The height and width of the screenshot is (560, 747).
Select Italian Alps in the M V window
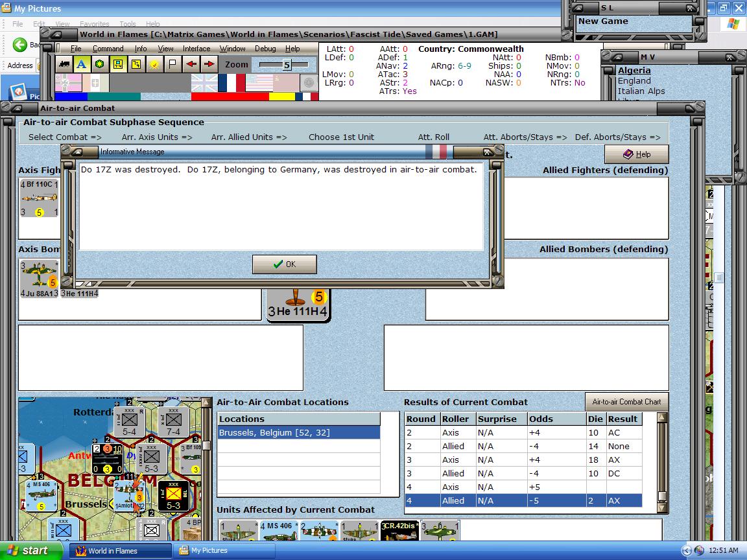point(641,91)
